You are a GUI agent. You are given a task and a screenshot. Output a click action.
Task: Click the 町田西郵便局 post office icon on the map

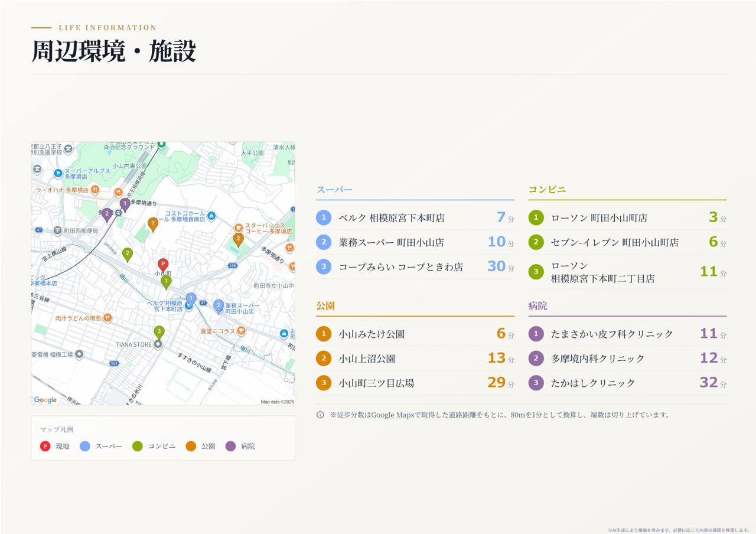57,230
